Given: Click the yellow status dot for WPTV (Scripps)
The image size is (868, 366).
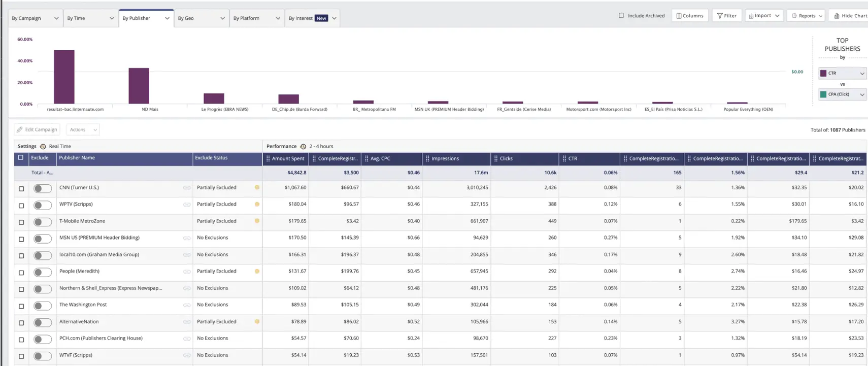Looking at the screenshot, I should [x=257, y=204].
